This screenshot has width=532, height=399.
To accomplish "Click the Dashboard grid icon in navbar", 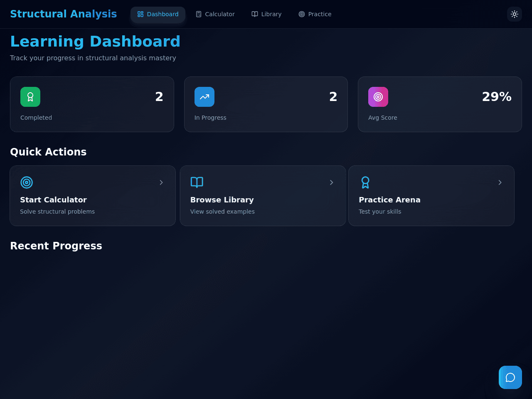I will (x=140, y=14).
